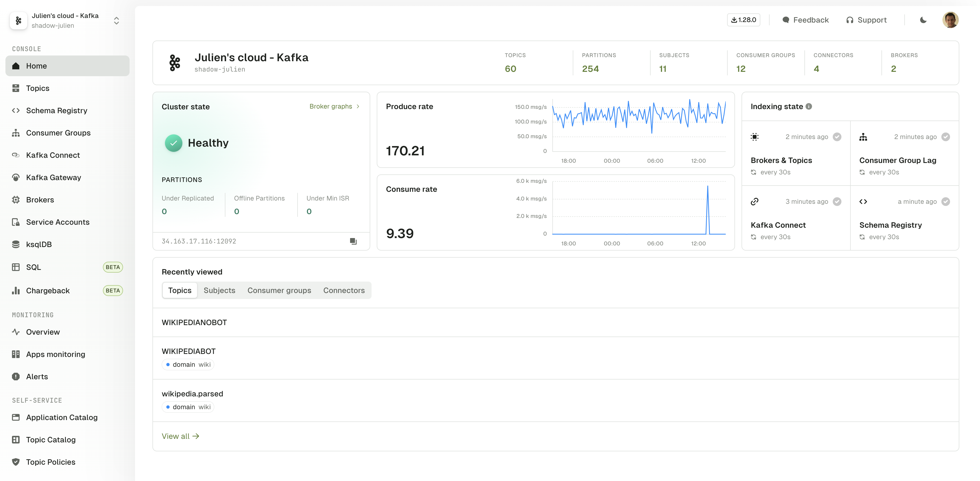Click the Kafka Gateway sidebar icon
This screenshot has width=980, height=481.
pyautogui.click(x=16, y=177)
